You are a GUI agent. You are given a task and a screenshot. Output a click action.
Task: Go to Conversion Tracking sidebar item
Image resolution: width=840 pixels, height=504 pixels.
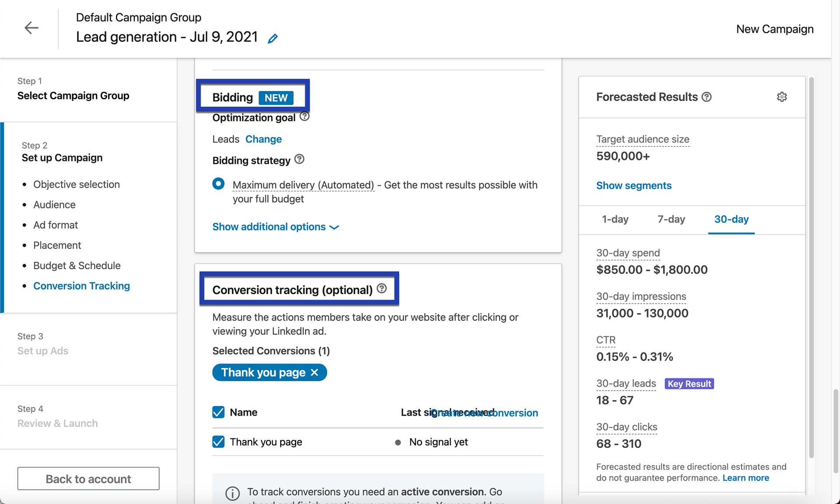pyautogui.click(x=81, y=286)
